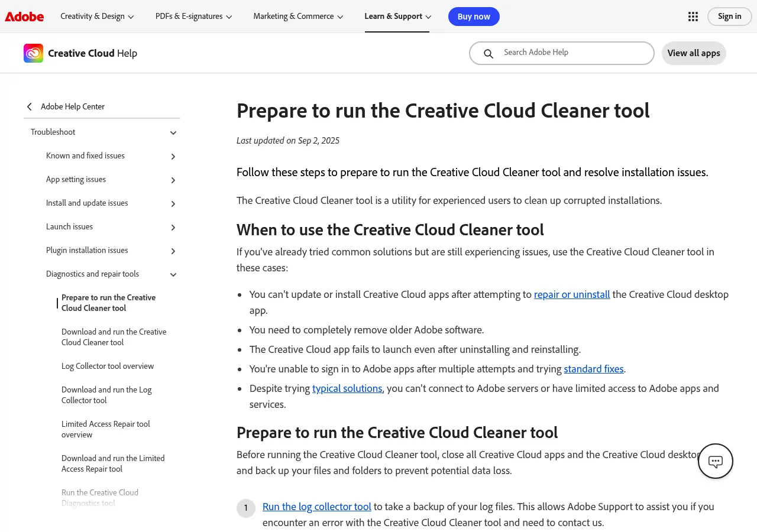Open the Adobe Help Center link
This screenshot has height=532, width=757.
coord(73,106)
